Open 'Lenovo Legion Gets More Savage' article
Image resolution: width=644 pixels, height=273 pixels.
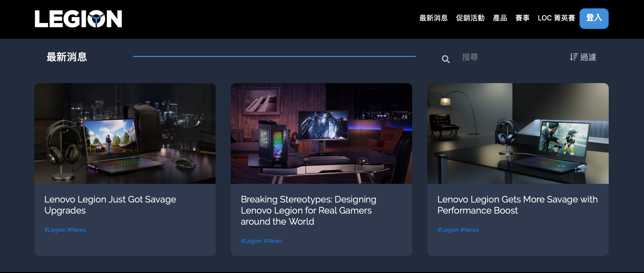518,205
